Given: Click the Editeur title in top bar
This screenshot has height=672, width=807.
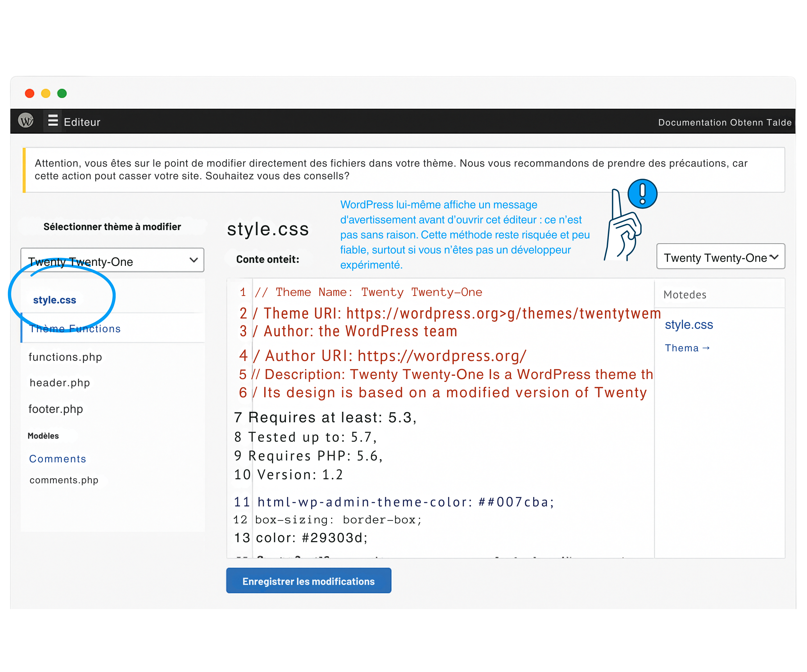Looking at the screenshot, I should pyautogui.click(x=82, y=122).
